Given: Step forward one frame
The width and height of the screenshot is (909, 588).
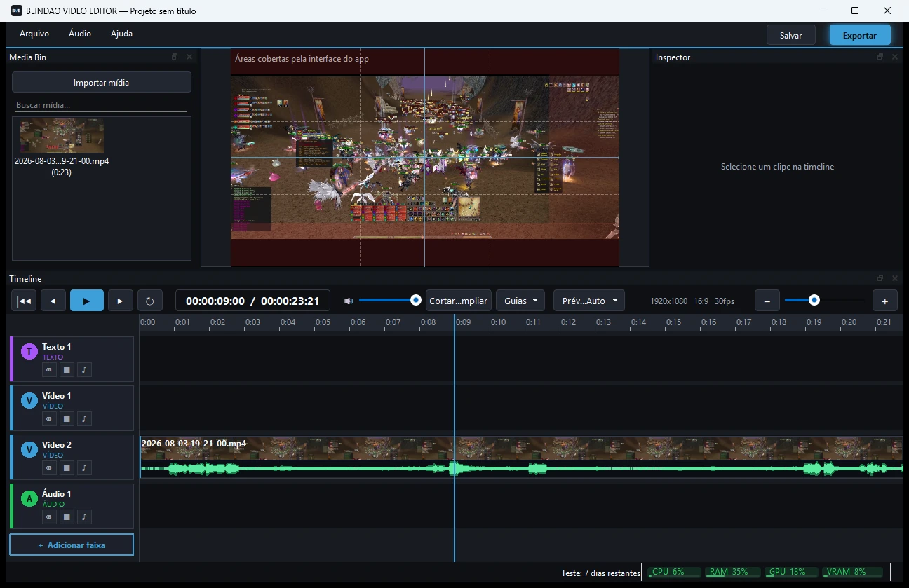Looking at the screenshot, I should point(120,301).
